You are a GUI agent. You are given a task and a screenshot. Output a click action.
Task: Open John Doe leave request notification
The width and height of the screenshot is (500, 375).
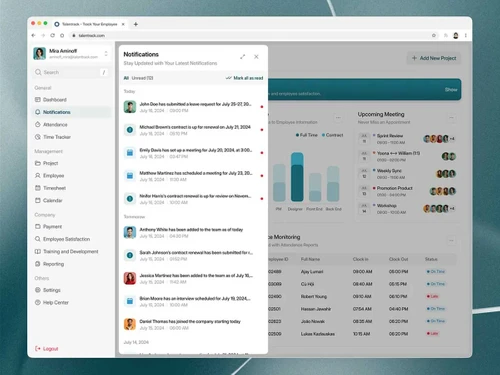193,107
